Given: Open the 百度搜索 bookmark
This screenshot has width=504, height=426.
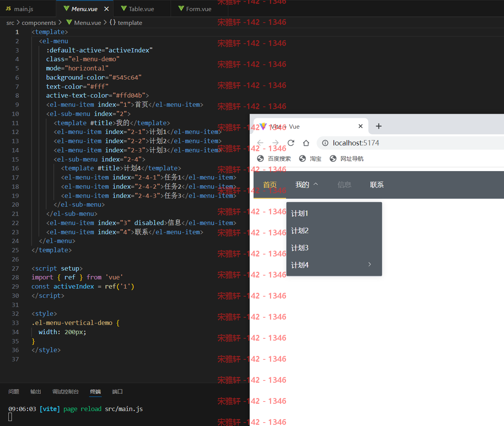Looking at the screenshot, I should click(x=279, y=158).
